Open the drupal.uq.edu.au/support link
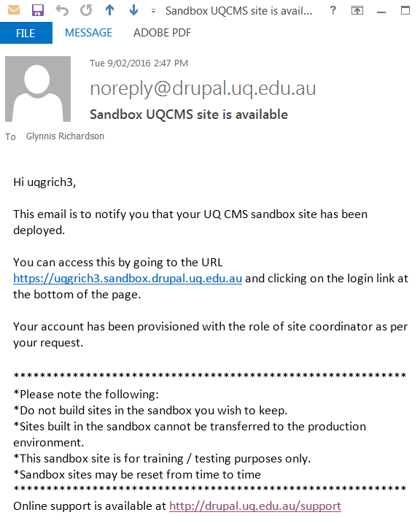Screen dimensions: 420x523 pos(255,506)
